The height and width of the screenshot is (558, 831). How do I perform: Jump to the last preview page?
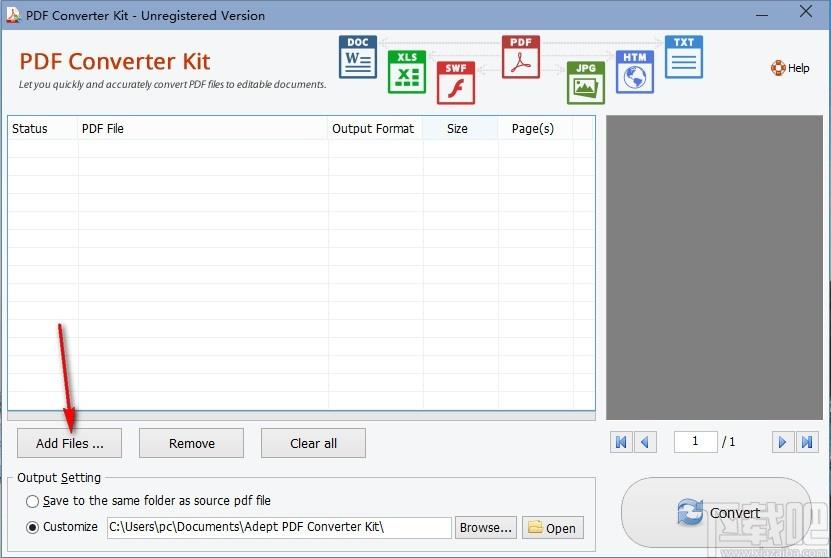click(807, 442)
